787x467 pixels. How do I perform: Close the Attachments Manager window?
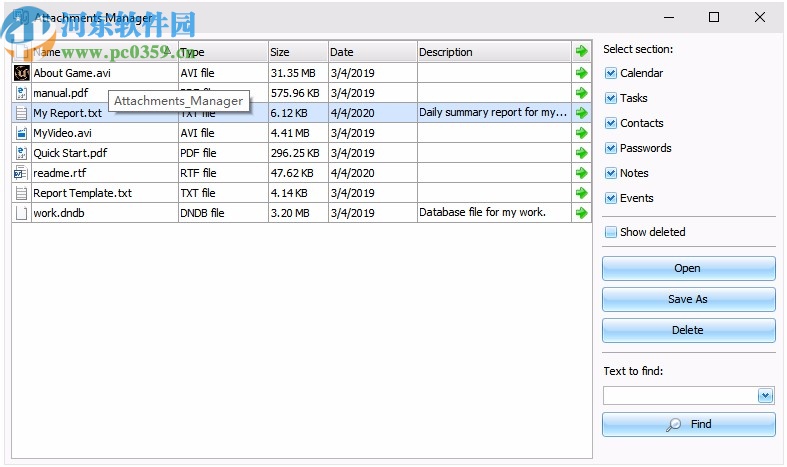click(760, 17)
